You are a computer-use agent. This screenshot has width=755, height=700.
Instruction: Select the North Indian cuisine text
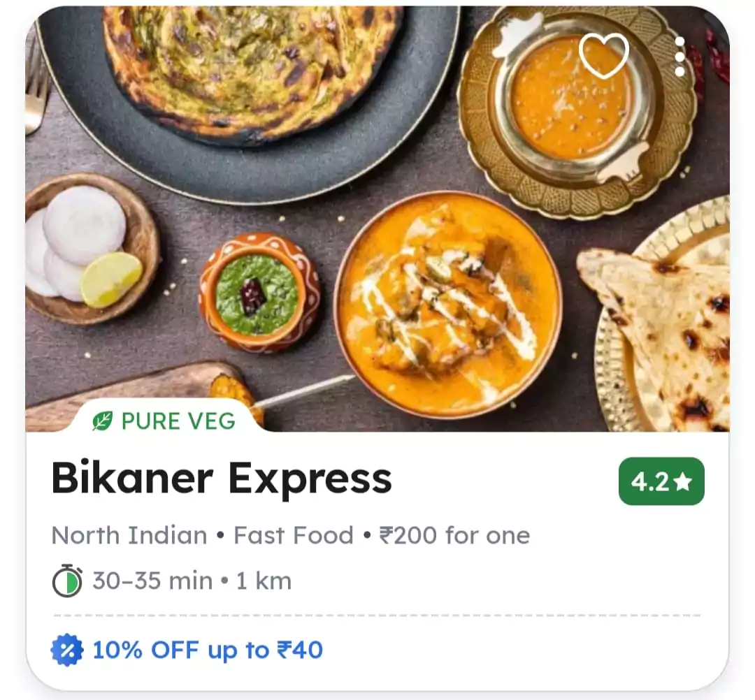pyautogui.click(x=129, y=535)
